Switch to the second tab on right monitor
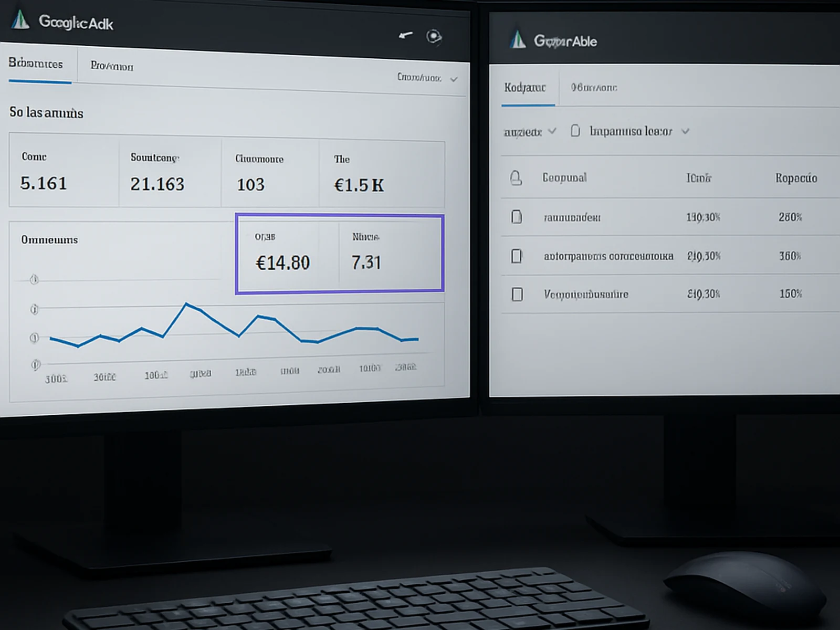 pyautogui.click(x=594, y=88)
